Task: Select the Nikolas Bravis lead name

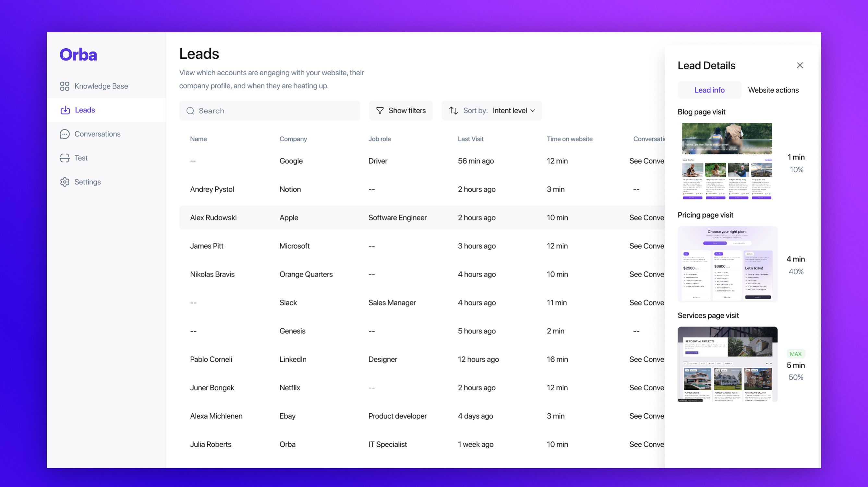Action: click(212, 274)
